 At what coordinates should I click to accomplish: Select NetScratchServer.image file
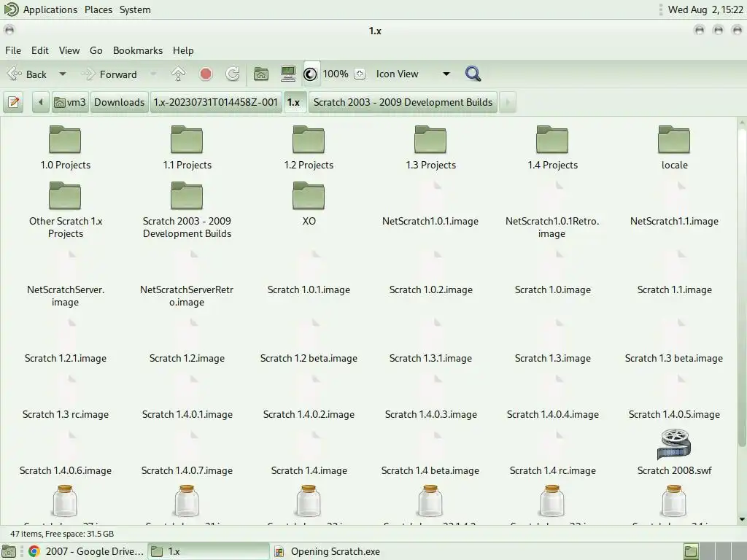coord(65,296)
